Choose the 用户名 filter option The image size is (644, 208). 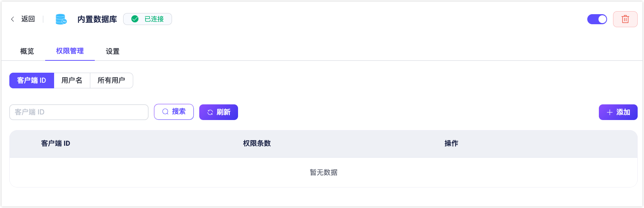pos(72,81)
